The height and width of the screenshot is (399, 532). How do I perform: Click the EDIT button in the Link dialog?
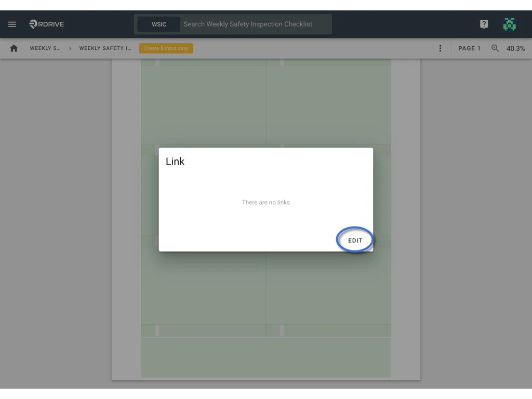(355, 240)
